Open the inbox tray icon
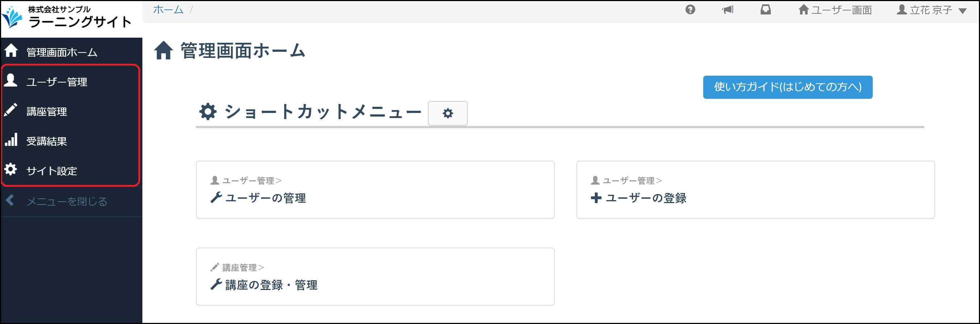 pyautogui.click(x=766, y=9)
